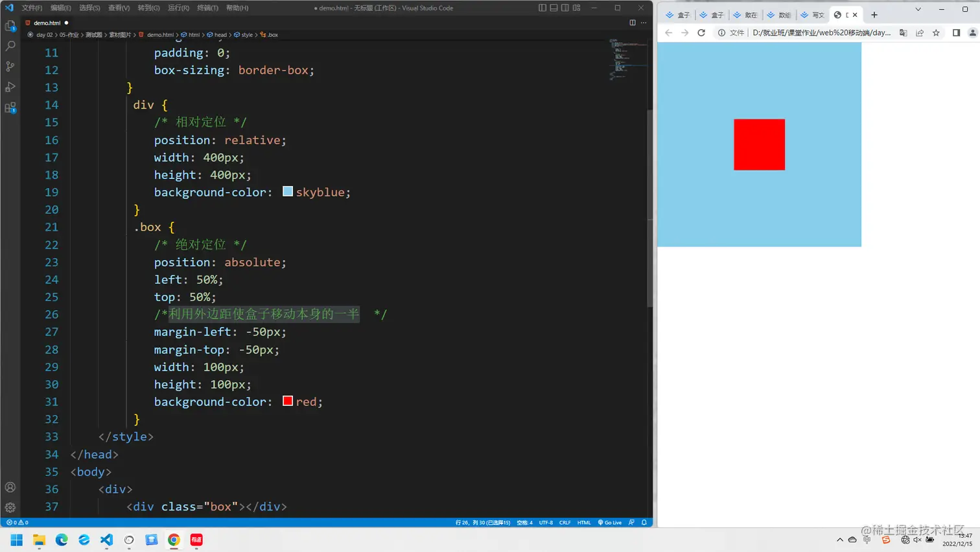Open the head breadcrumb dropdown

tap(217, 35)
